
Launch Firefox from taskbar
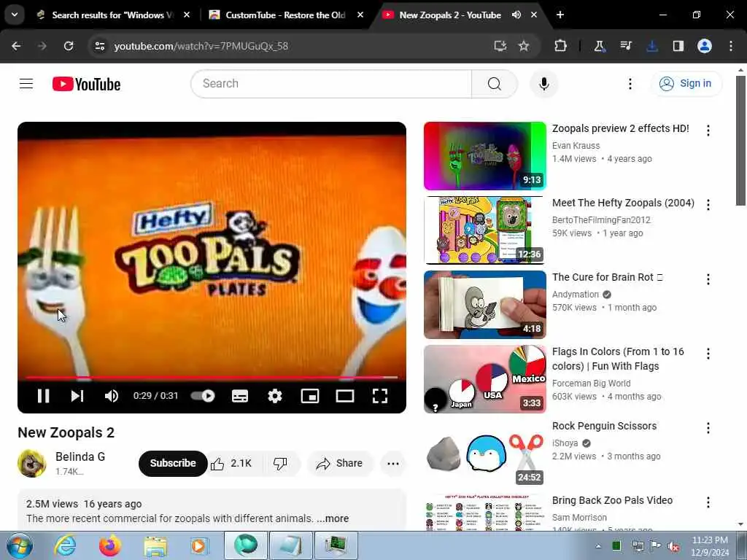110,545
